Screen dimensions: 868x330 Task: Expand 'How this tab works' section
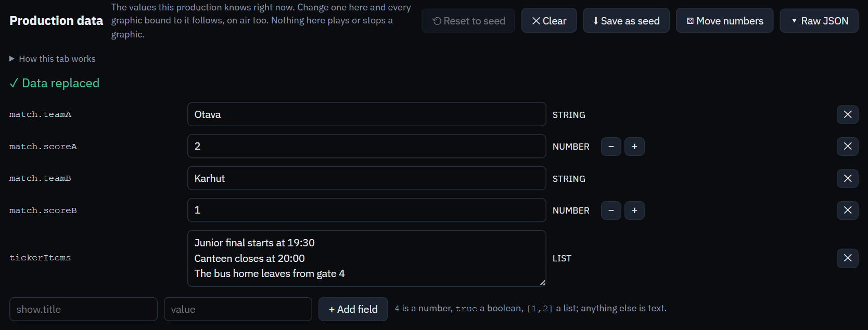point(53,59)
